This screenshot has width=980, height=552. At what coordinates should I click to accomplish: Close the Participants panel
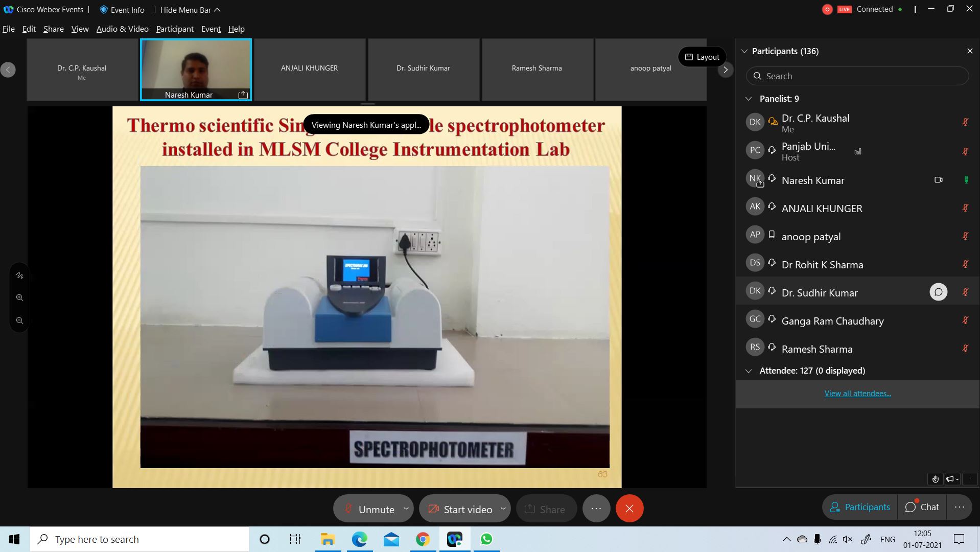click(x=970, y=51)
